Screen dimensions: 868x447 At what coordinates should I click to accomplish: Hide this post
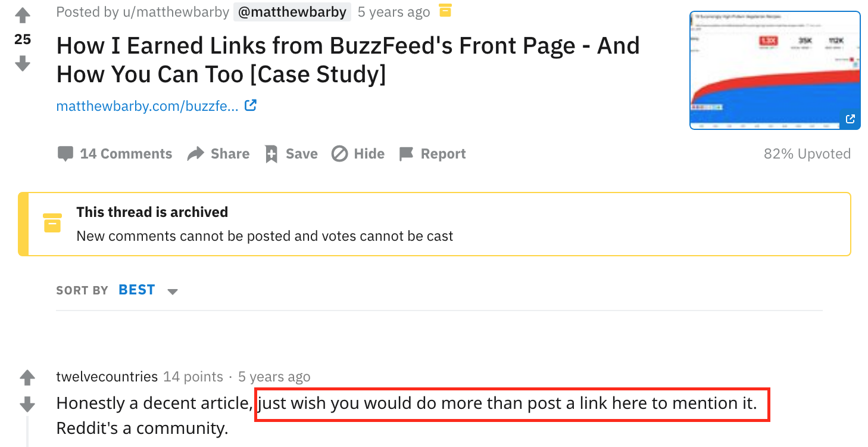coord(358,154)
